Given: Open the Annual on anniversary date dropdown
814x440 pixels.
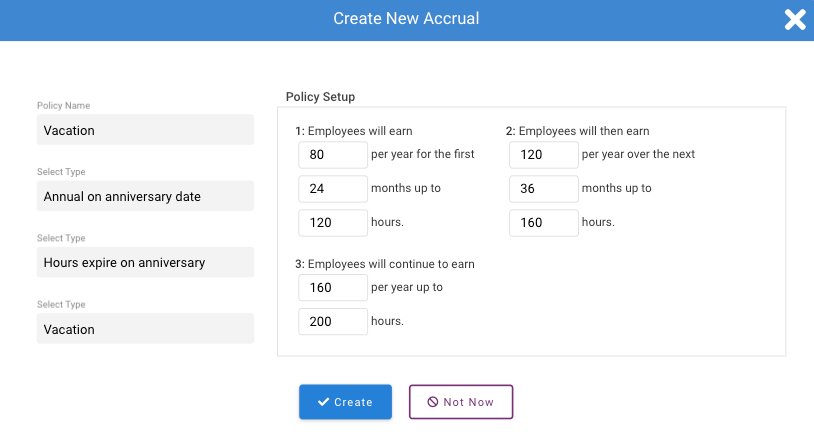Looking at the screenshot, I should click(145, 196).
